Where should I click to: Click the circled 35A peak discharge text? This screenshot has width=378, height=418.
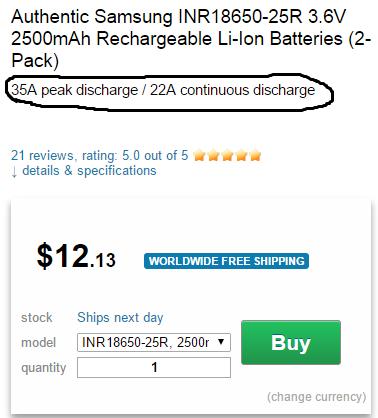163,90
